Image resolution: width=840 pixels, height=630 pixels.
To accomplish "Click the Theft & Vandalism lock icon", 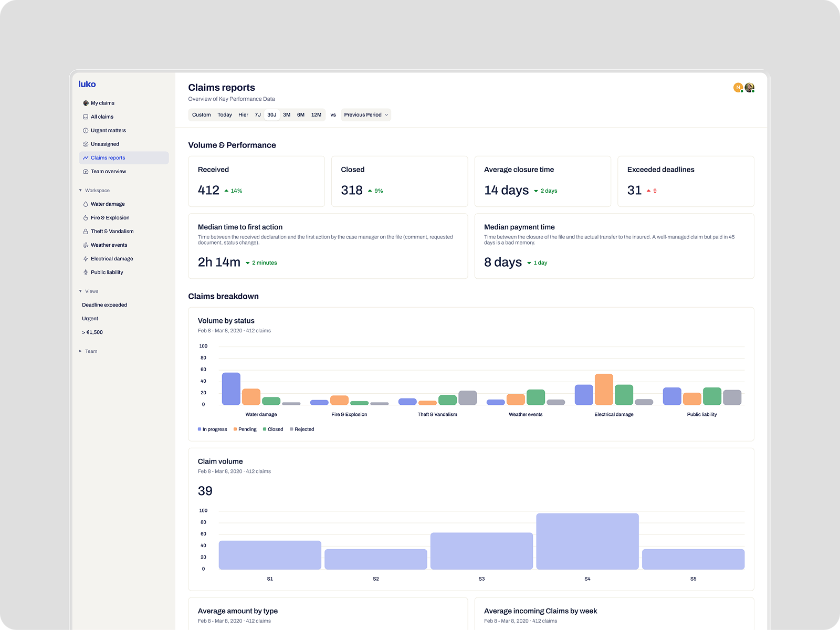I will tap(86, 232).
